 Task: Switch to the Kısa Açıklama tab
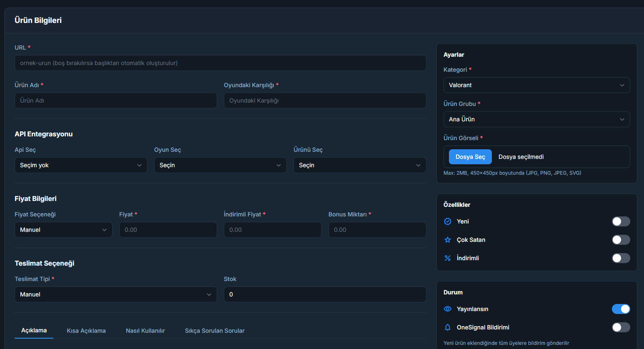point(86,331)
